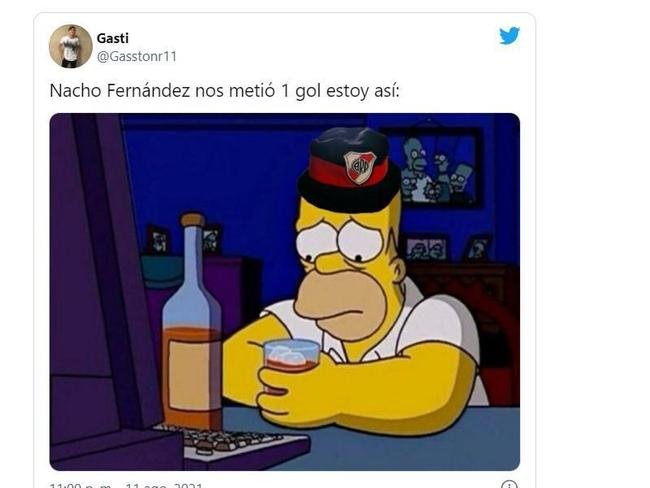Image resolution: width=650 pixels, height=488 pixels.
Task: Click the River Plate crest on the hat
Action: click(x=360, y=167)
